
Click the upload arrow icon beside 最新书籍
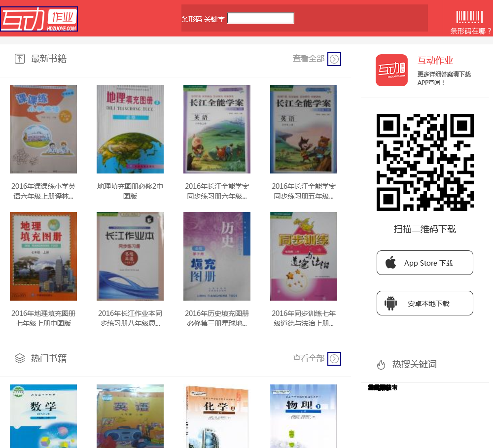(x=20, y=59)
